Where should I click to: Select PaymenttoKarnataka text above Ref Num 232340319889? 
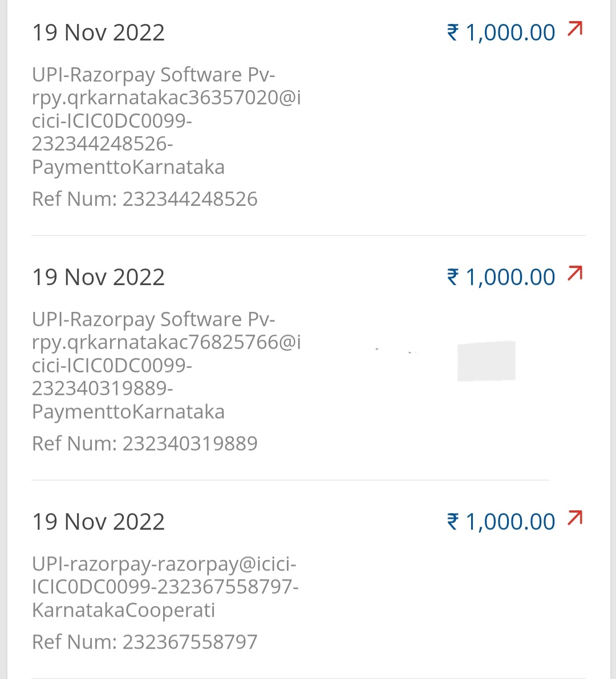tap(128, 412)
